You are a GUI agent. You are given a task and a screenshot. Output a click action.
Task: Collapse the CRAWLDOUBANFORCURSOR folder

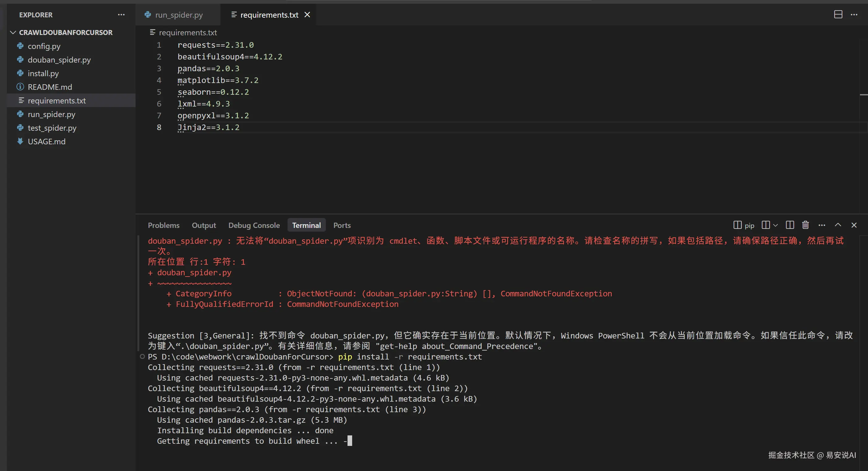point(13,33)
